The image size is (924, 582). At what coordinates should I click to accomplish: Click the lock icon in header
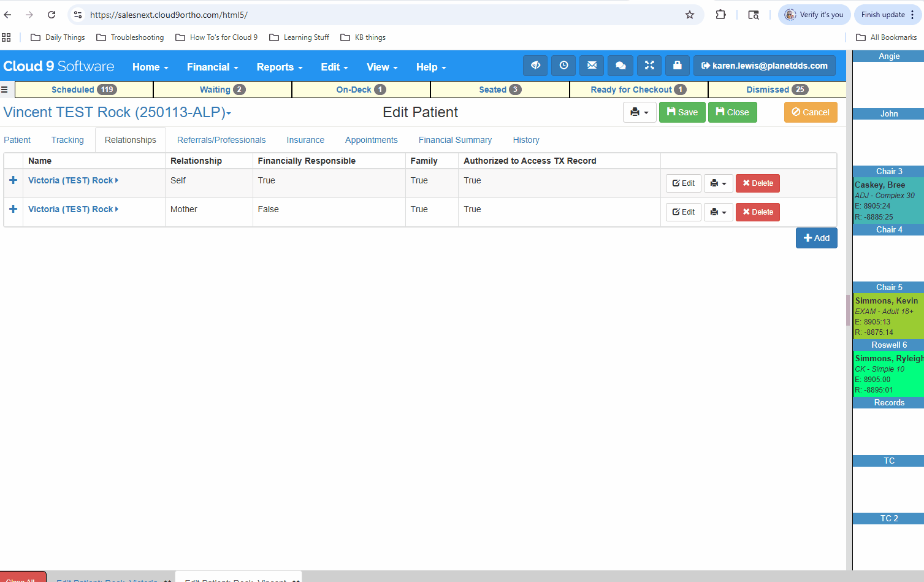(678, 66)
